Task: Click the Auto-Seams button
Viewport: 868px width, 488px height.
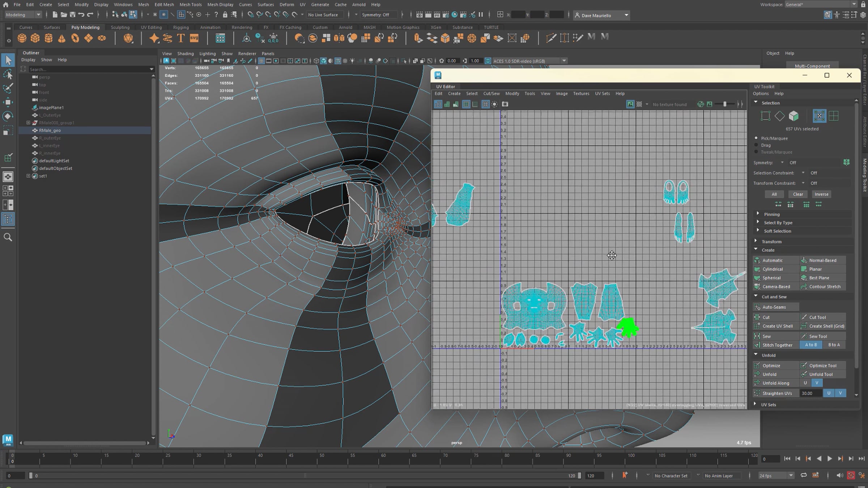Action: click(774, 307)
